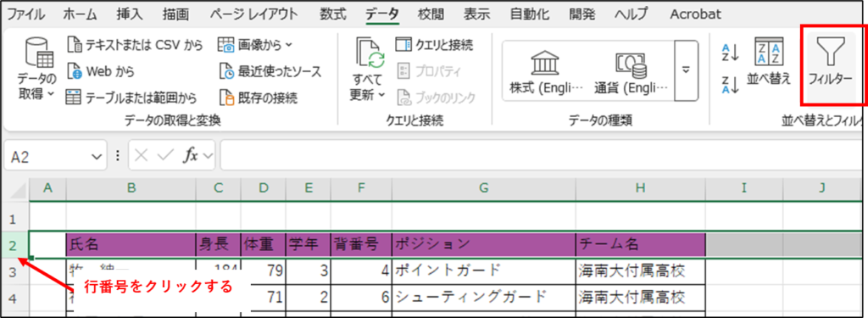Open the ページ レイアウト tab
The width and height of the screenshot is (868, 318).
point(253,14)
